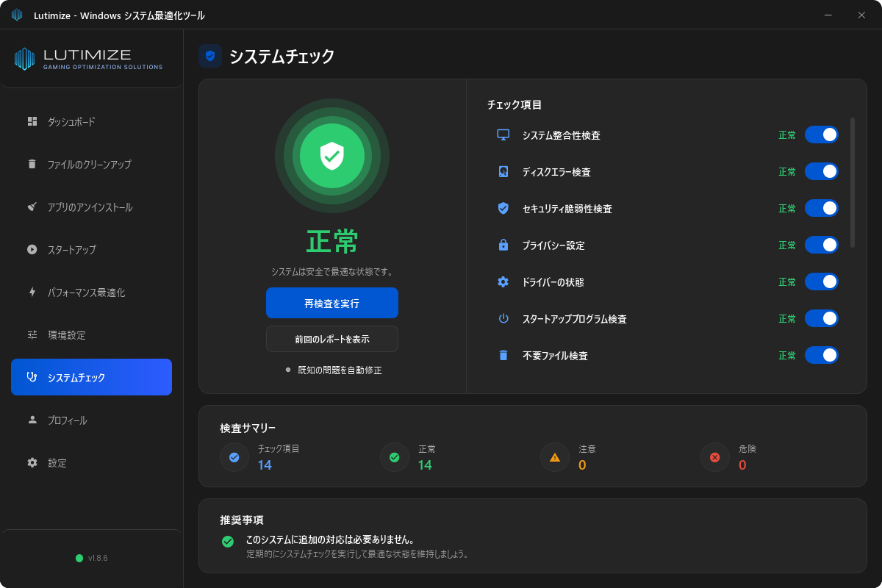Click the チェック項目 count 14
The image size is (882, 588).
coord(265,465)
